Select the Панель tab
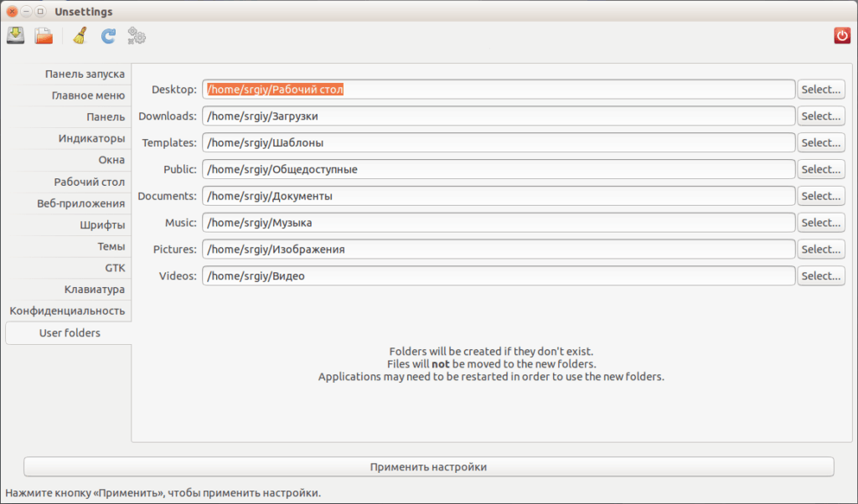858x504 pixels. coord(69,116)
